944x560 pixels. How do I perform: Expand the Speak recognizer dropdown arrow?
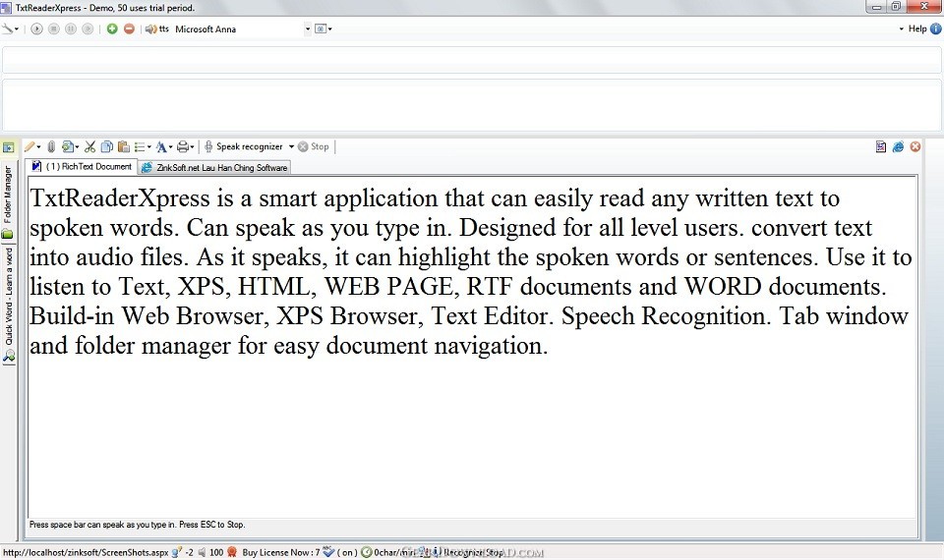[291, 146]
